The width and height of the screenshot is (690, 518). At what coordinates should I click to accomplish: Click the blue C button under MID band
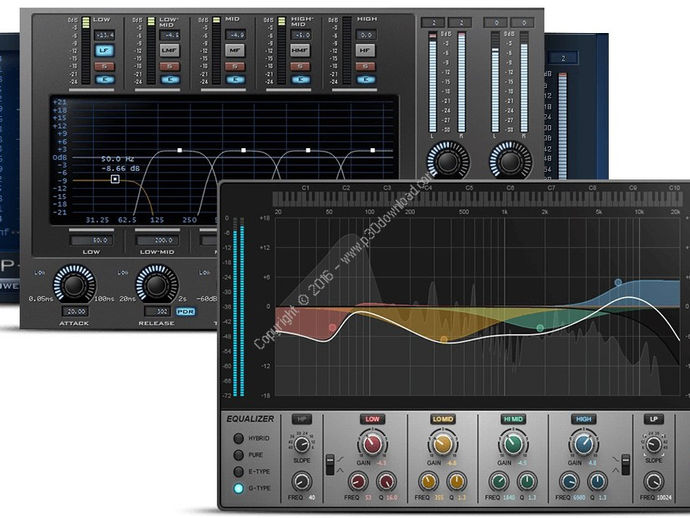click(x=236, y=80)
